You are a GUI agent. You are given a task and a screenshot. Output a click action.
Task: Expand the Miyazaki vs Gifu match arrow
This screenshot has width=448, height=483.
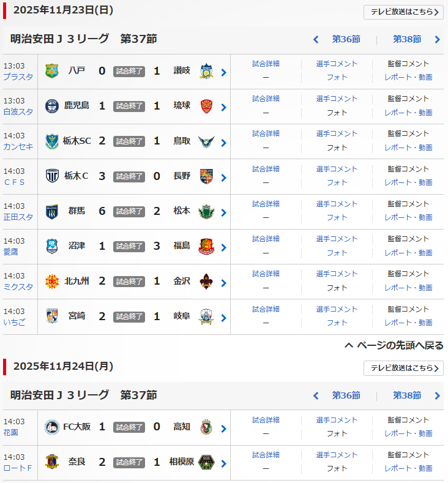224,318
